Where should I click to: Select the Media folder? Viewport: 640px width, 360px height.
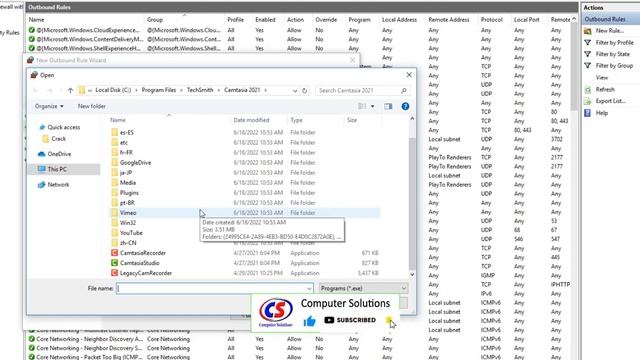128,182
